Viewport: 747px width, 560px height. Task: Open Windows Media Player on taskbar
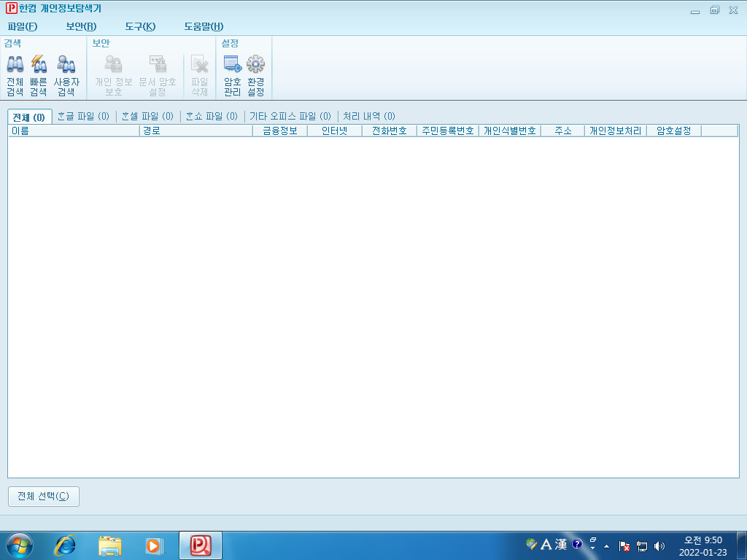click(155, 545)
